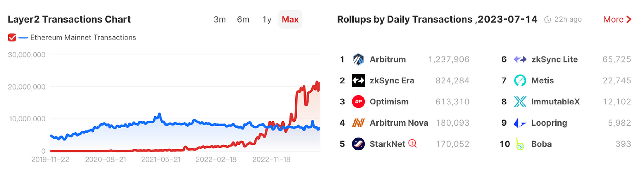
Task: Click the Arbitrum Nova logo icon
Action: click(x=358, y=123)
